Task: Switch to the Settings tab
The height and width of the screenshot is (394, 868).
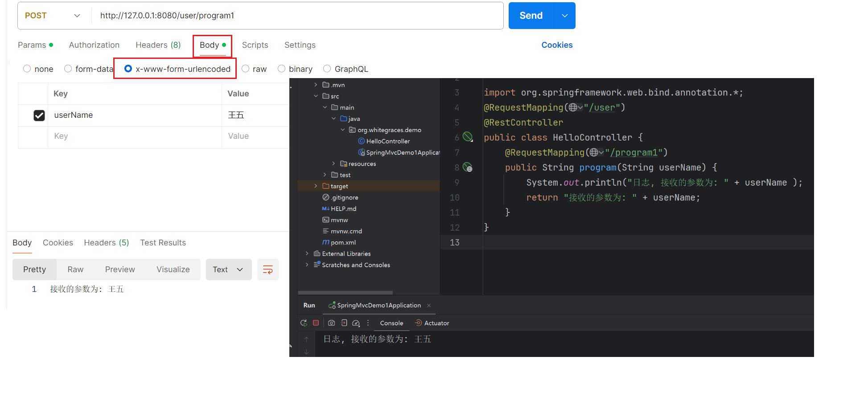Action: pos(300,45)
